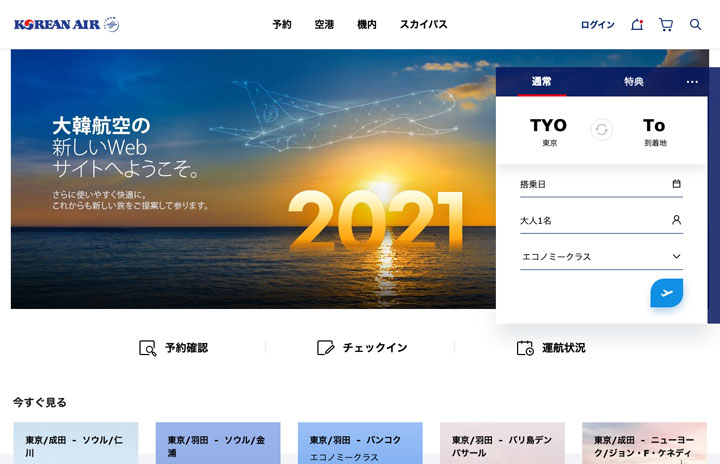Swap departure and arrival with circular arrows

pyautogui.click(x=602, y=130)
